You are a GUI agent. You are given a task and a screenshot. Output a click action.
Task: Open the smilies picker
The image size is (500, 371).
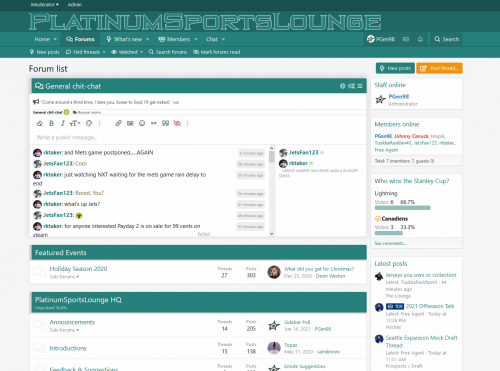point(142,123)
